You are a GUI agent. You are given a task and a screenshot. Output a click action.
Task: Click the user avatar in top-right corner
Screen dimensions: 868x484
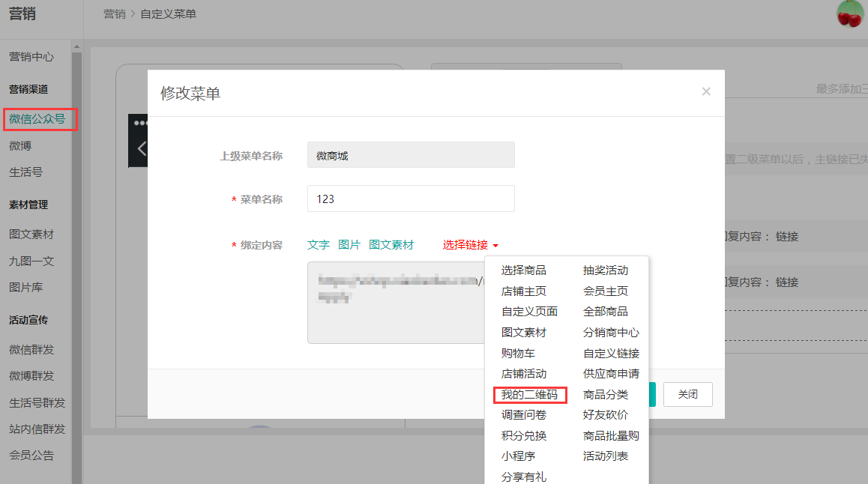pos(850,14)
